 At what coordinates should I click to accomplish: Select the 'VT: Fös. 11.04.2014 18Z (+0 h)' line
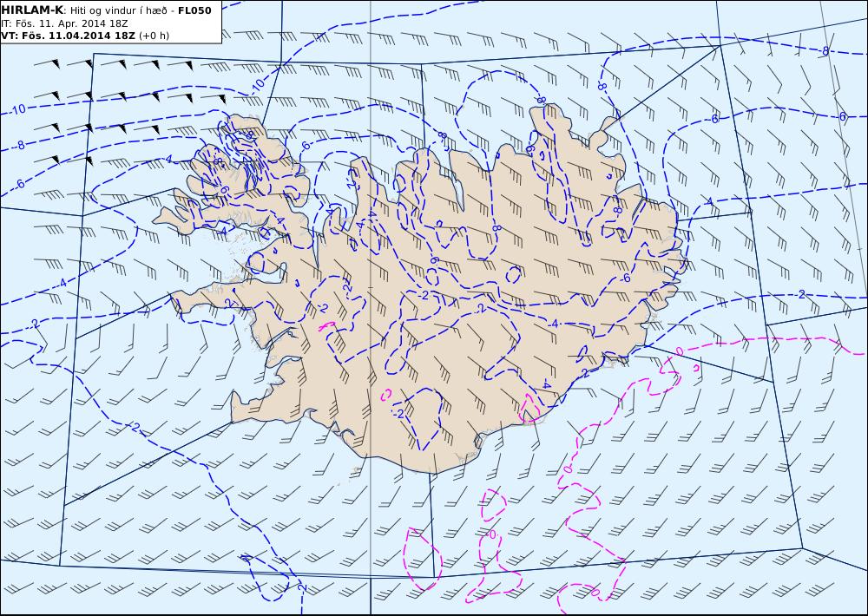tap(85, 36)
